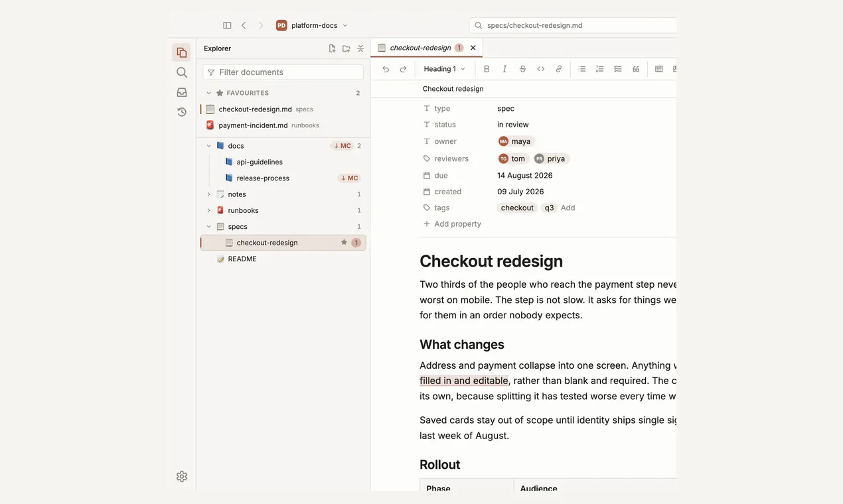The width and height of the screenshot is (843, 504).
Task: Insert a block quote
Action: click(636, 69)
